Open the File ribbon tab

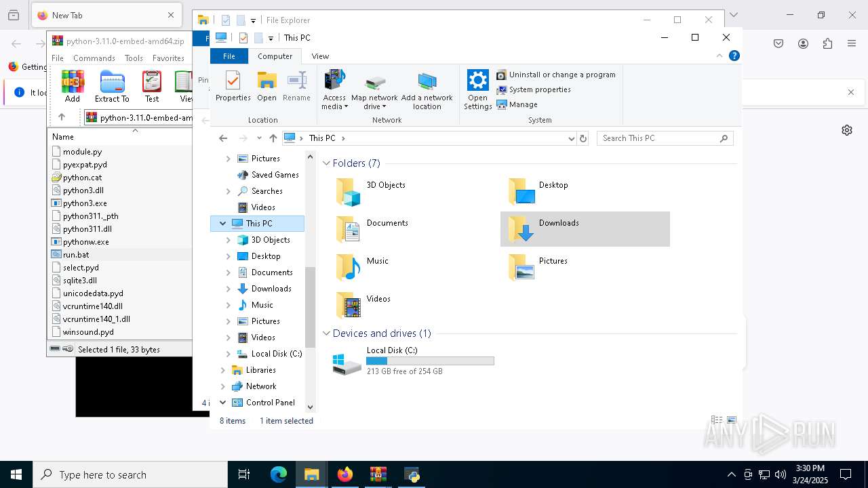(x=229, y=56)
